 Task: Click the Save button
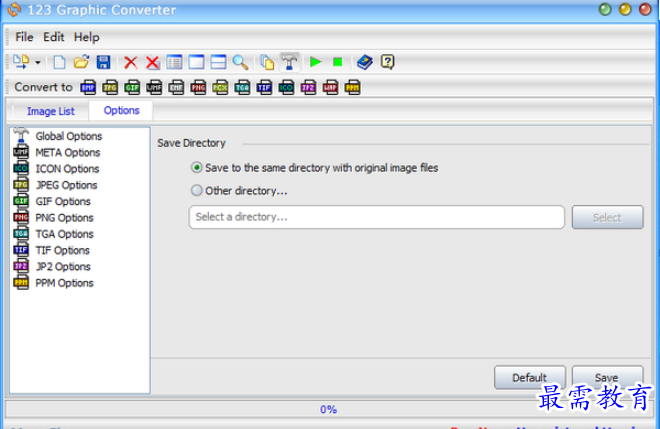(607, 377)
